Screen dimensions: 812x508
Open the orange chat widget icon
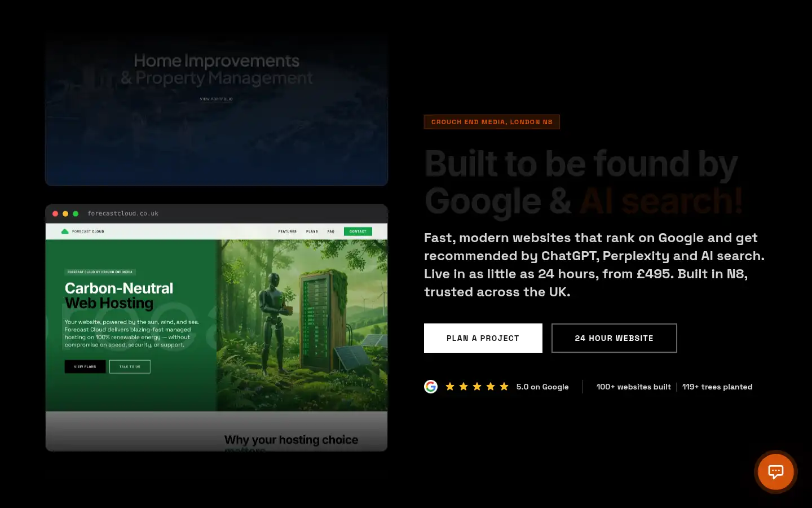[775, 471]
